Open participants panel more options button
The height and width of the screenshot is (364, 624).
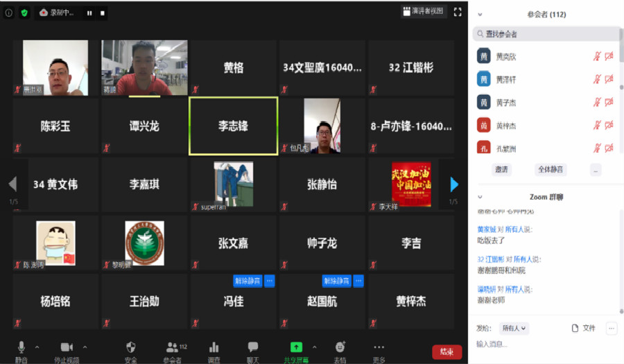596,170
